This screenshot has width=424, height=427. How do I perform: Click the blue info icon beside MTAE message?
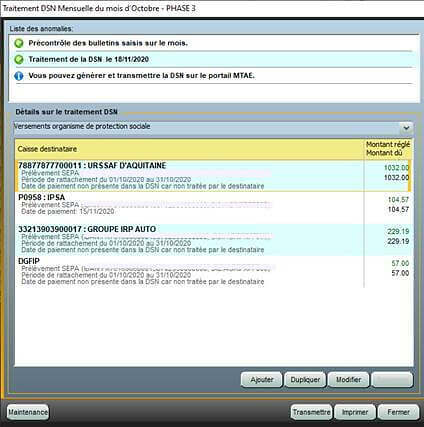19,76
